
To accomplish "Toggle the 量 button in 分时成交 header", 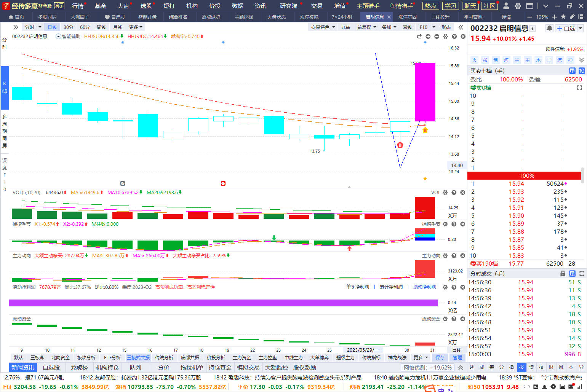I will pyautogui.click(x=572, y=274).
